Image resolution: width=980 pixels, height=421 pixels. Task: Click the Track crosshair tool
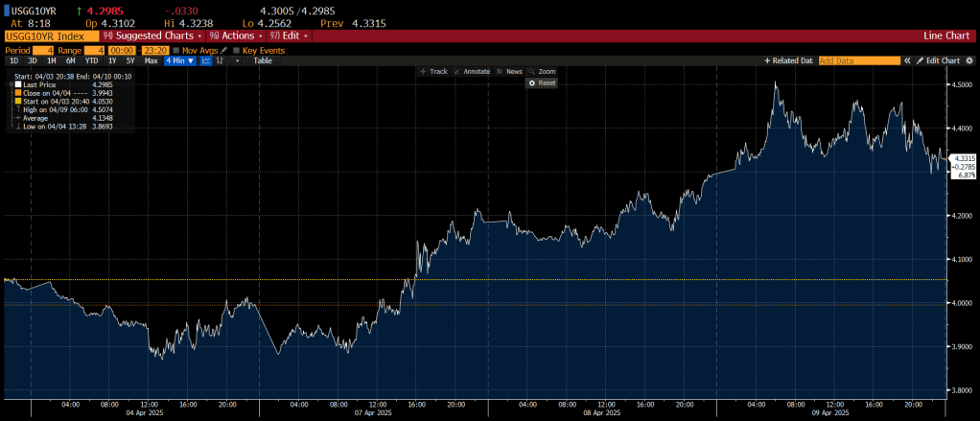pos(434,72)
